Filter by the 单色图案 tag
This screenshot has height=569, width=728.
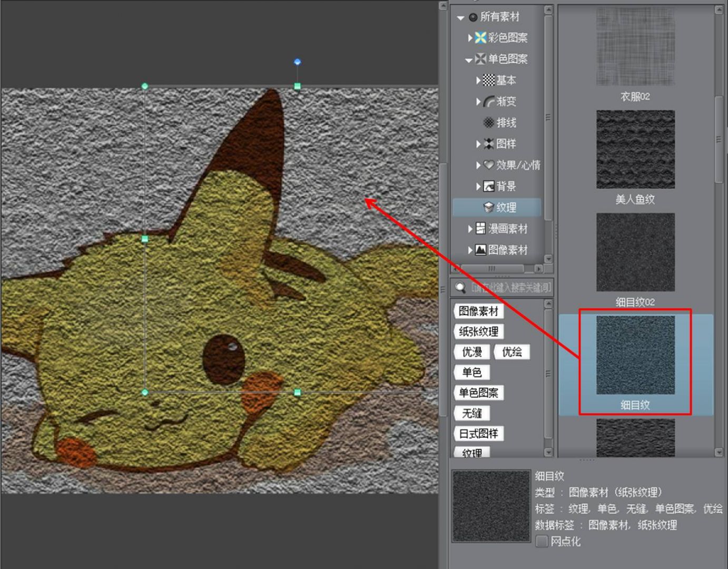click(478, 393)
